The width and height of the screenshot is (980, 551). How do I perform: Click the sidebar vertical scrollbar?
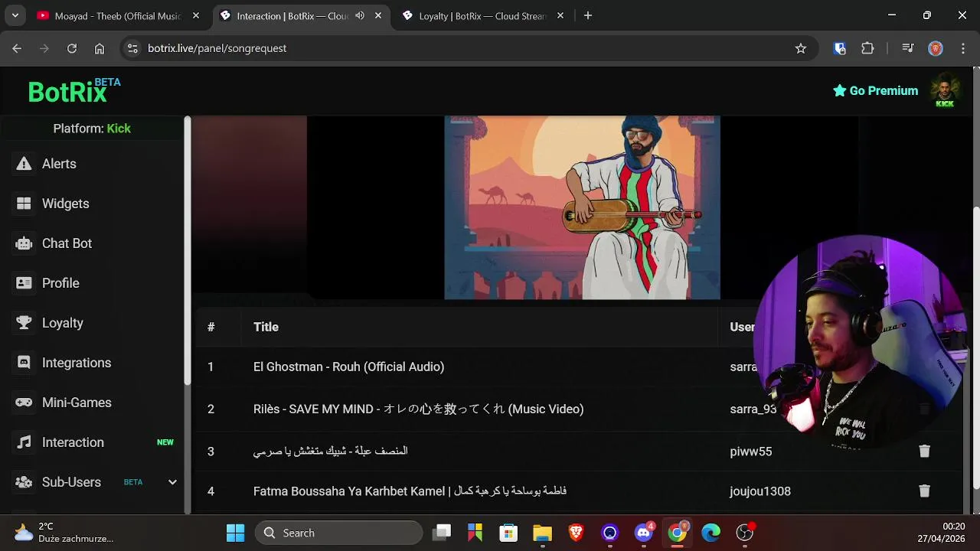[x=187, y=250]
